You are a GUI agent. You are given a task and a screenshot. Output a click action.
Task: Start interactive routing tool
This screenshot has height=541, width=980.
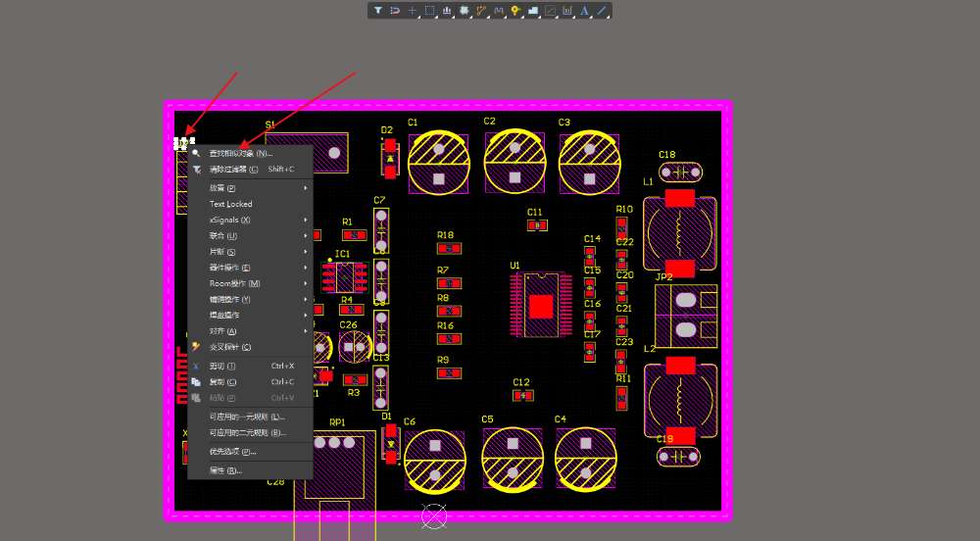[481, 11]
